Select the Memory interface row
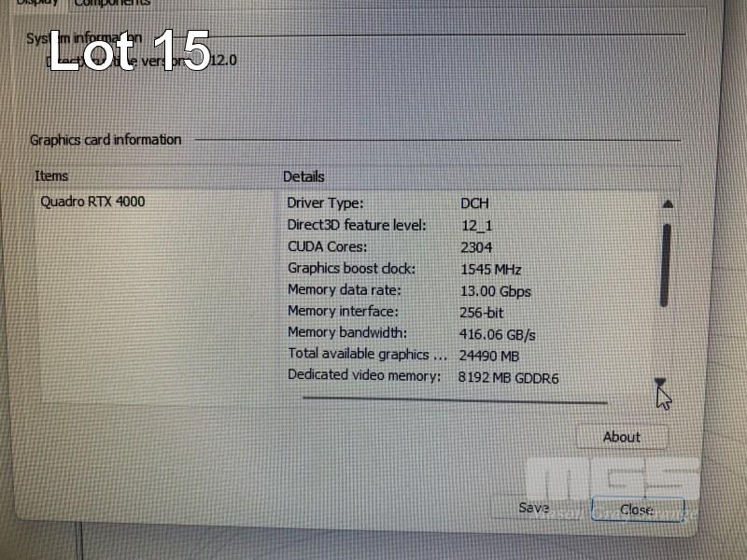 342,312
